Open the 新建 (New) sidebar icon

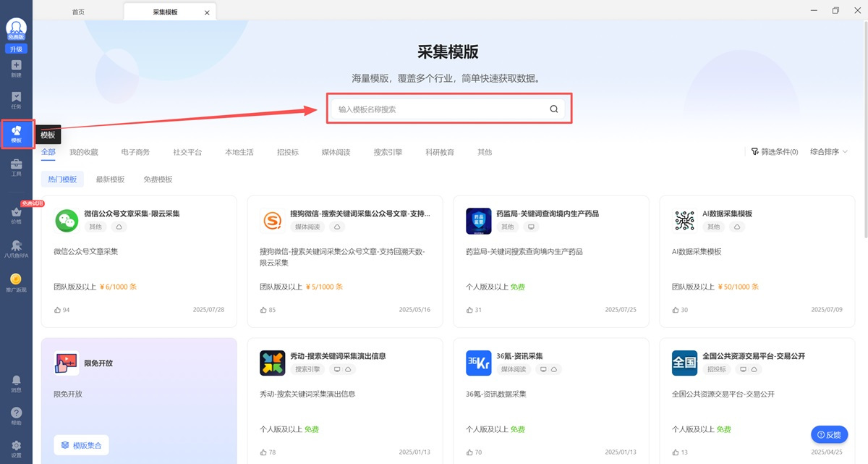[16, 68]
